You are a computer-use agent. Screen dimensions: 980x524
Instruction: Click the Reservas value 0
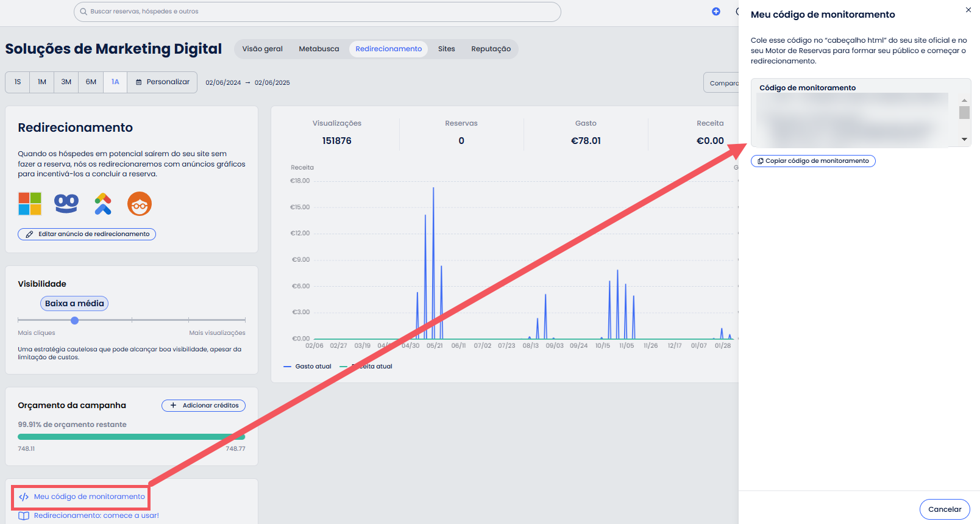coord(461,141)
